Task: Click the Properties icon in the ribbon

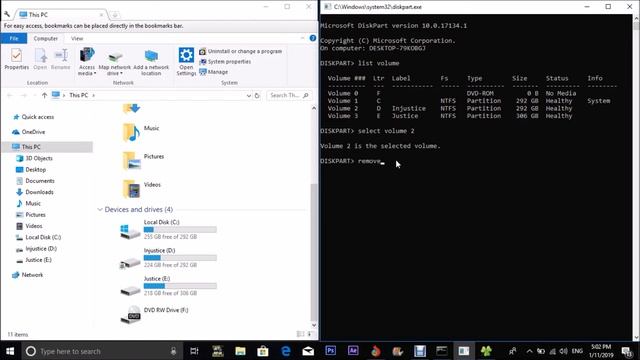Action: click(x=17, y=59)
